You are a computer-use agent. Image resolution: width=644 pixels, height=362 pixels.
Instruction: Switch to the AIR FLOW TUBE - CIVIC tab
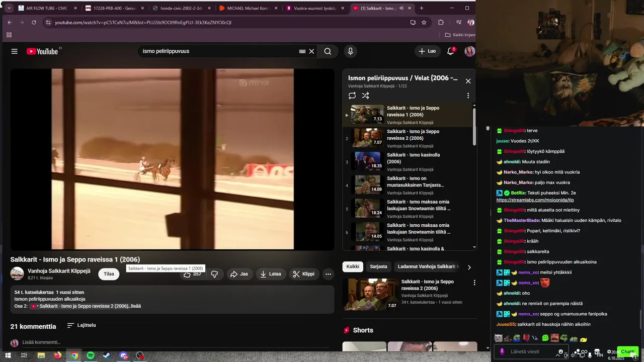(47, 8)
